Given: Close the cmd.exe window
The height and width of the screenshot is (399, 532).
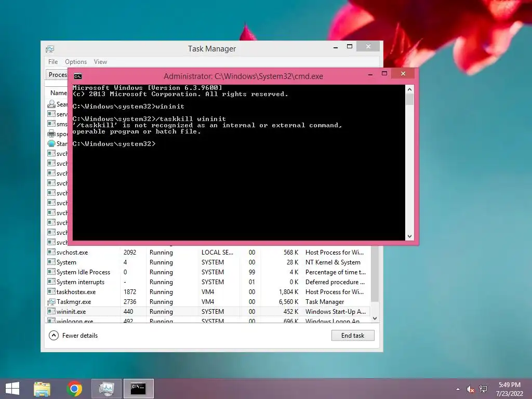Looking at the screenshot, I should tap(403, 74).
